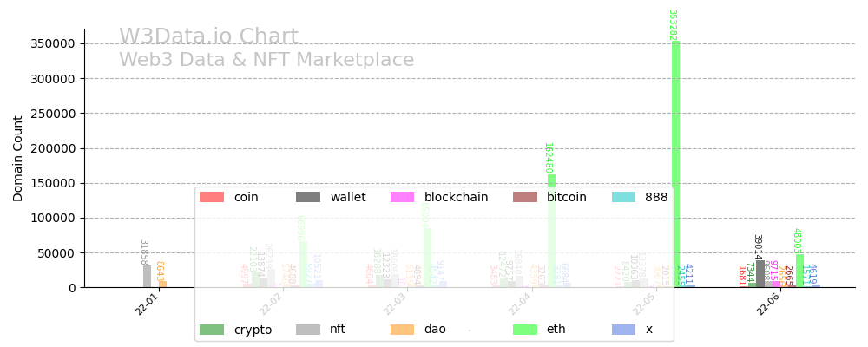Select the x legend label
Screen dimensions: 868x347
649,330
